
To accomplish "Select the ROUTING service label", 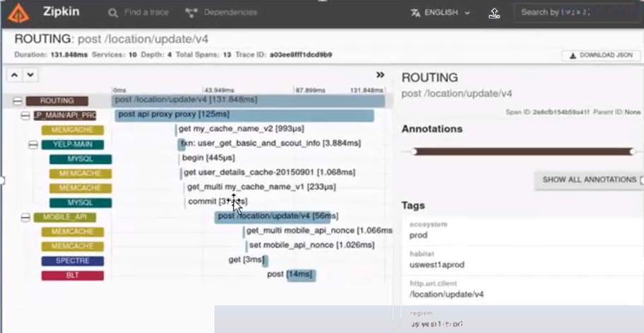I will click(x=57, y=101).
